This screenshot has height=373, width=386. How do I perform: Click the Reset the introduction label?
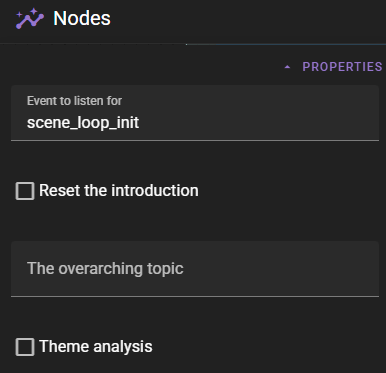point(119,191)
